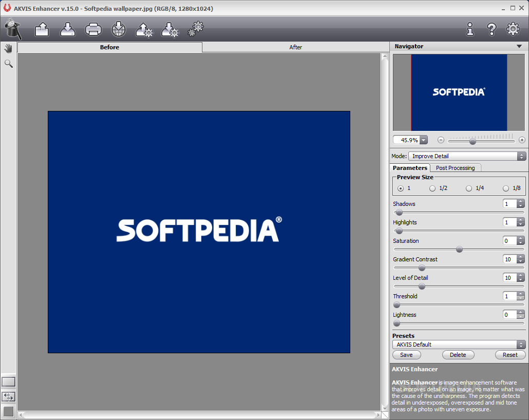Screen dimensions: 529x420
Task: Open the AKVIS Default presets dropdown
Action: pos(459,345)
